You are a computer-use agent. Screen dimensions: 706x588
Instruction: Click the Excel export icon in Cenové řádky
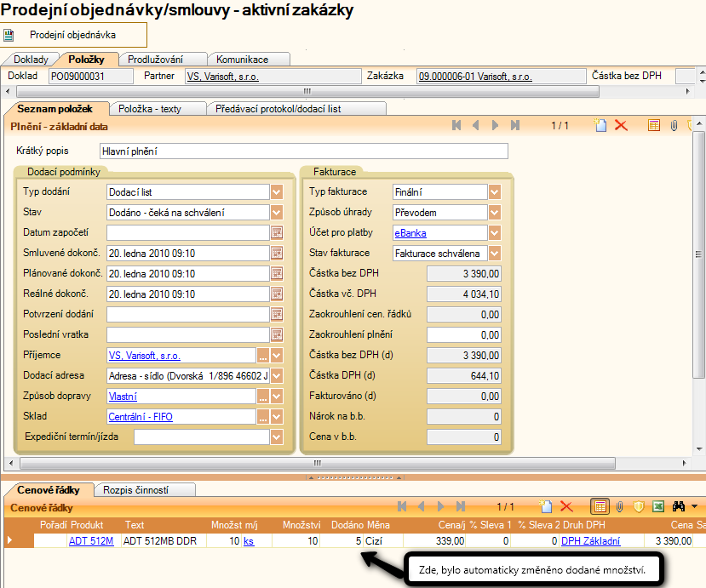(x=658, y=506)
